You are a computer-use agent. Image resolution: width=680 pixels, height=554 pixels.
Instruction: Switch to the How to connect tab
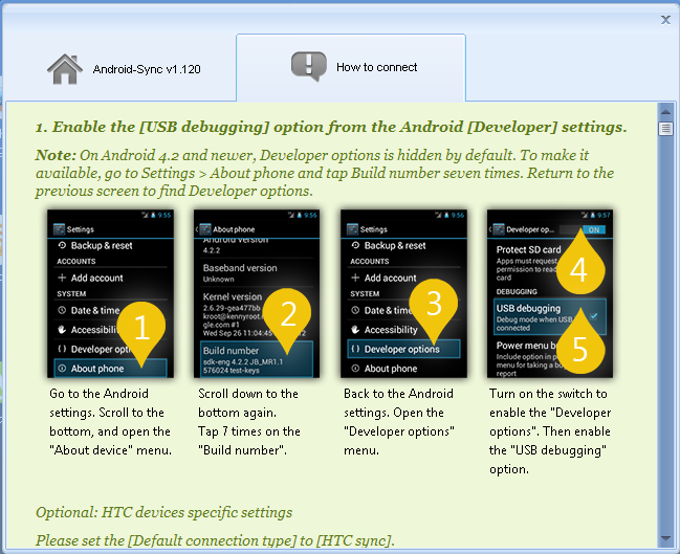click(351, 68)
